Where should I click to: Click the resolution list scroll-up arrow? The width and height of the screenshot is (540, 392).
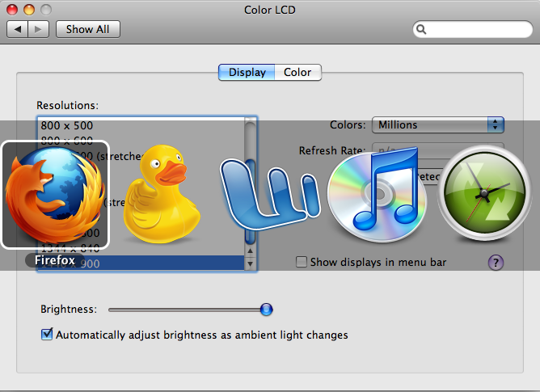coord(251,251)
